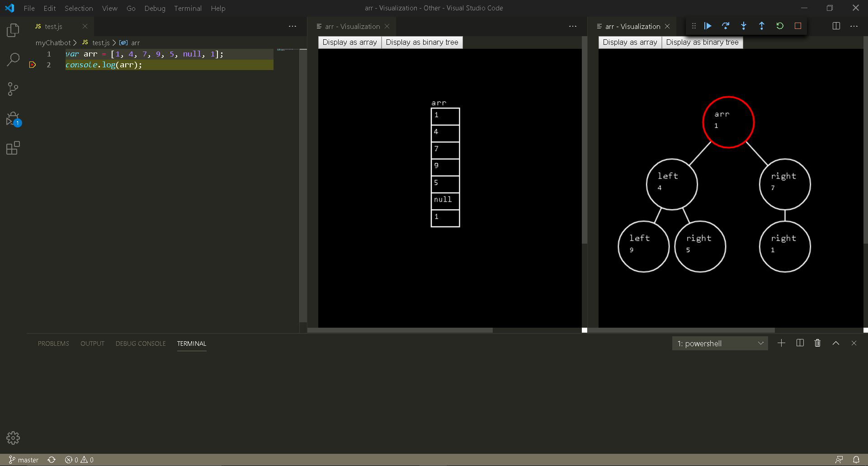Open the Manage gear settings icon

tap(13, 438)
